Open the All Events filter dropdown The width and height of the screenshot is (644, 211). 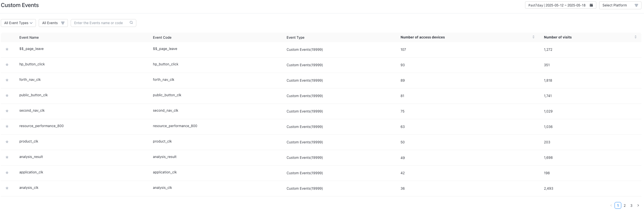tap(53, 23)
